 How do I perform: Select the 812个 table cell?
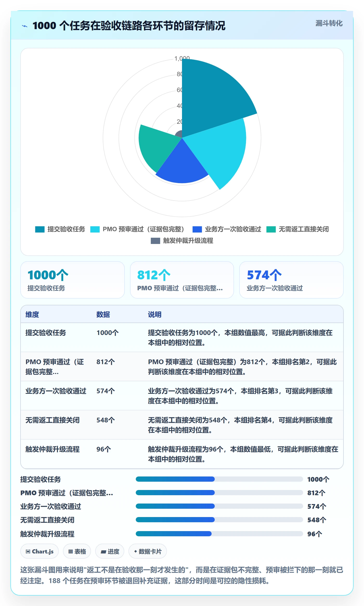(106, 362)
